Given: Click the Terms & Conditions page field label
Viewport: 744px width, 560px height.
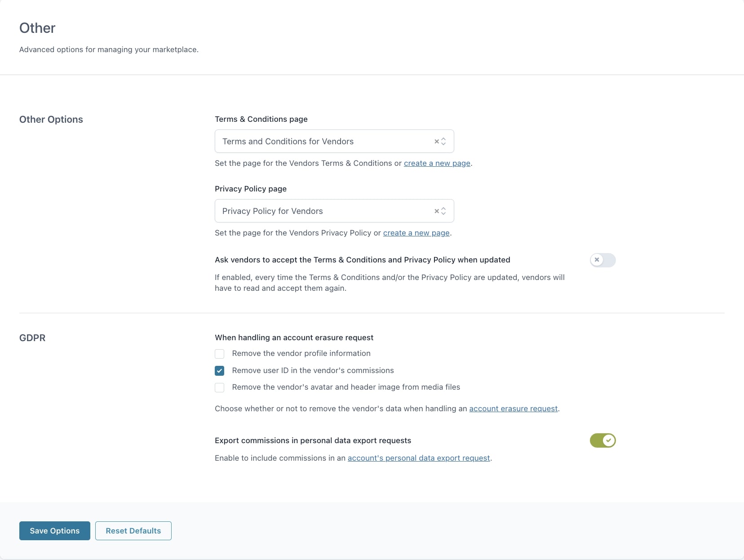Looking at the screenshot, I should (261, 119).
